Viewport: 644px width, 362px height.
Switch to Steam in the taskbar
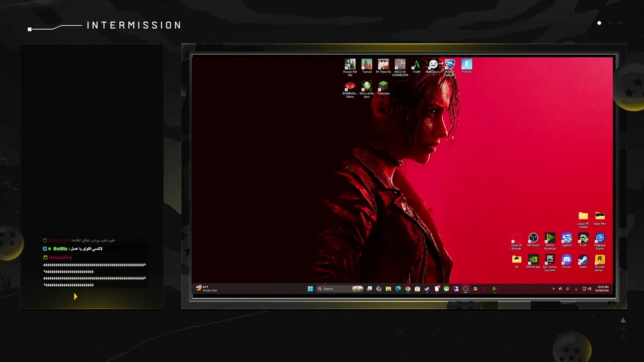427,289
